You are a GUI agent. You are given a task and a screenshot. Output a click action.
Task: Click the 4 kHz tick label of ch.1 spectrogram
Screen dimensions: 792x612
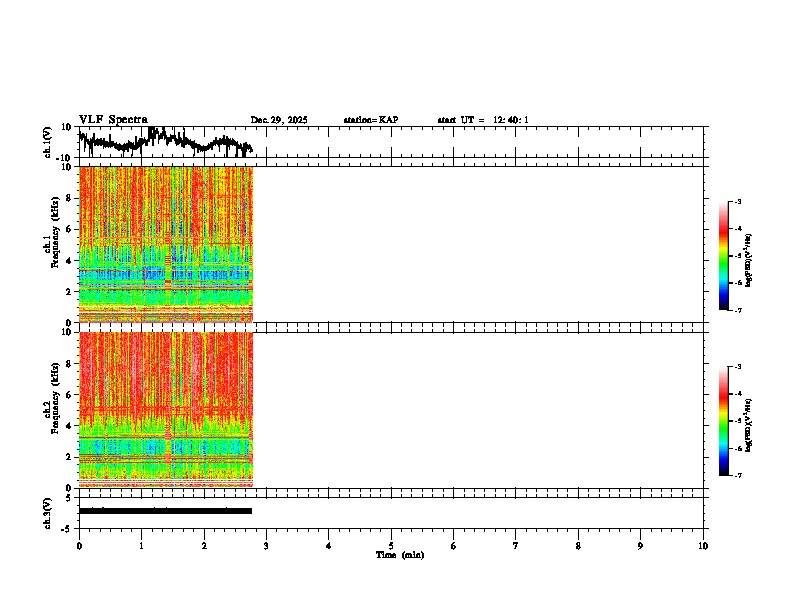pyautogui.click(x=69, y=261)
